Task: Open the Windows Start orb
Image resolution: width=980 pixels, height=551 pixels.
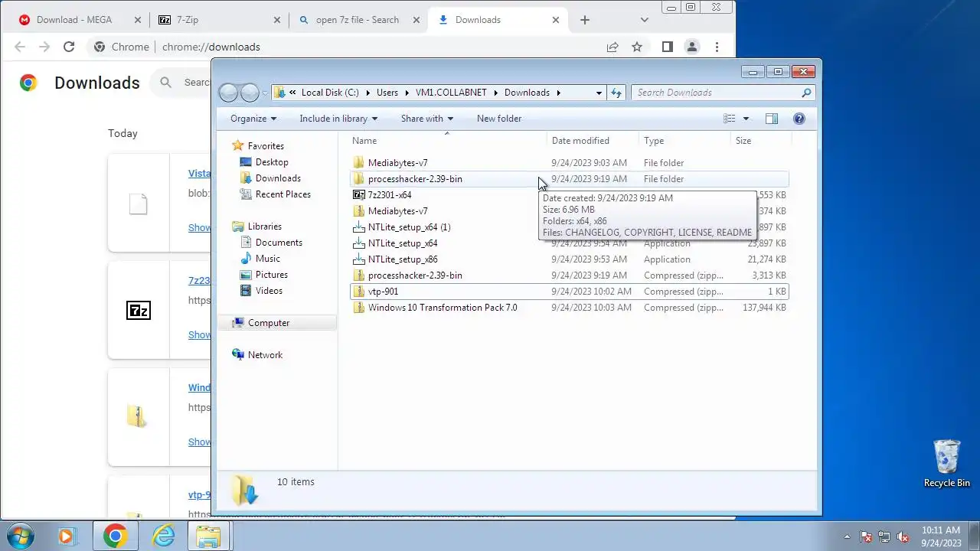Action: tap(21, 536)
